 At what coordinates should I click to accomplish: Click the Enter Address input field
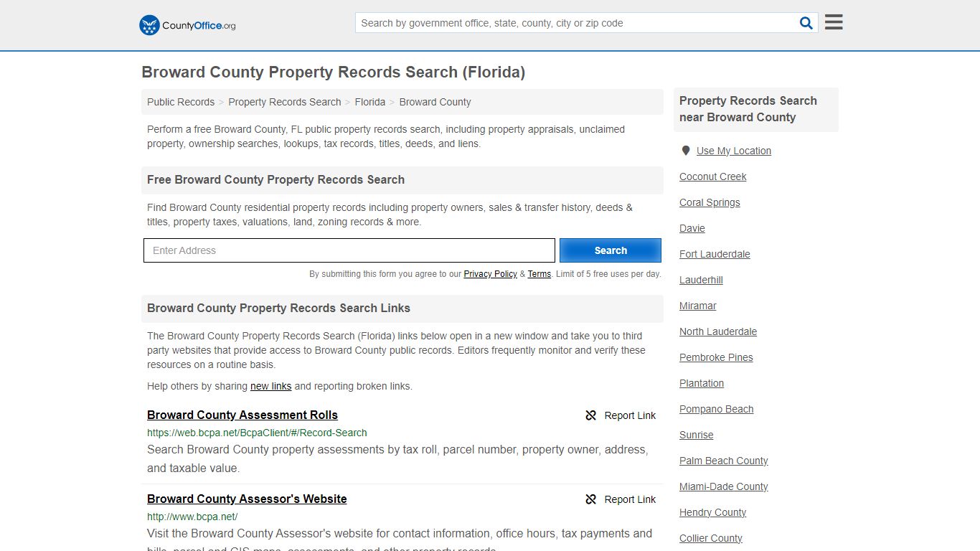[x=349, y=250]
